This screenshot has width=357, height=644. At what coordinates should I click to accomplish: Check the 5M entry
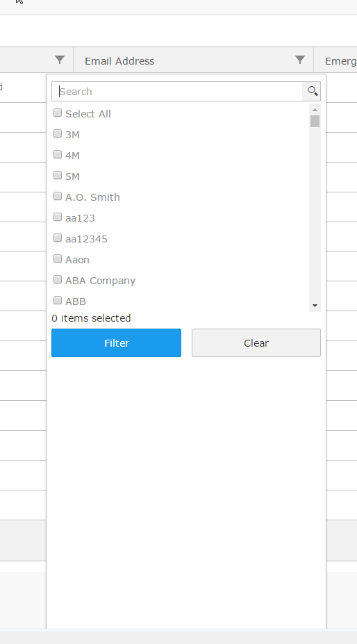pyautogui.click(x=58, y=175)
